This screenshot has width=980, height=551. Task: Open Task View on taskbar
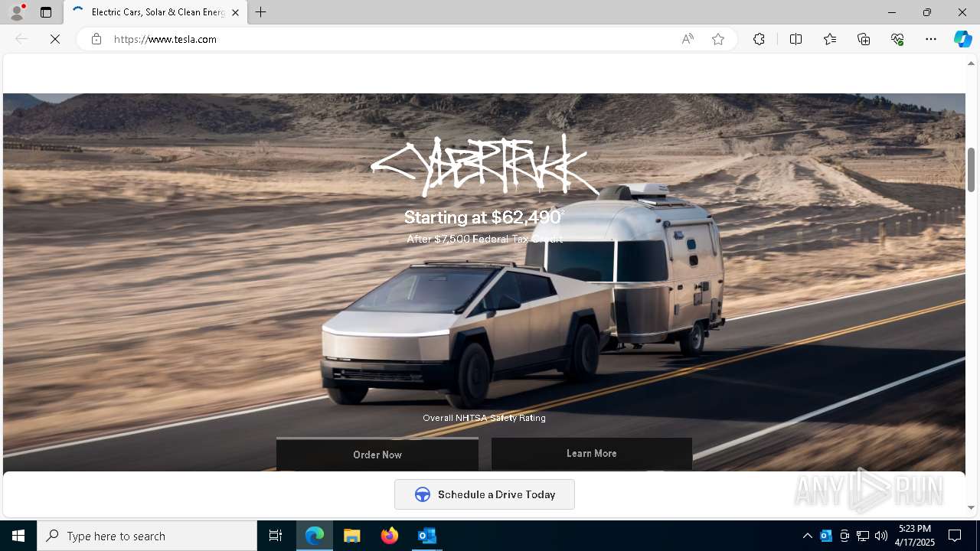[x=276, y=536]
